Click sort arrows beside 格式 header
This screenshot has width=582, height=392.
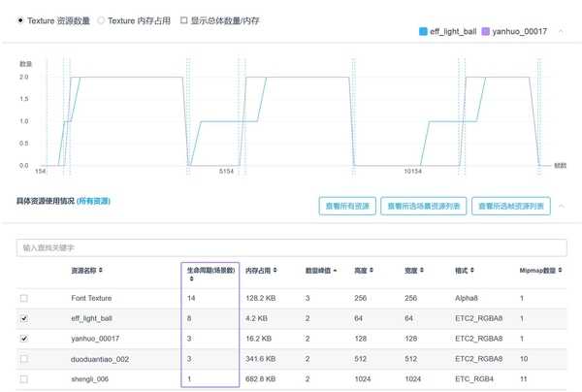pos(472,270)
